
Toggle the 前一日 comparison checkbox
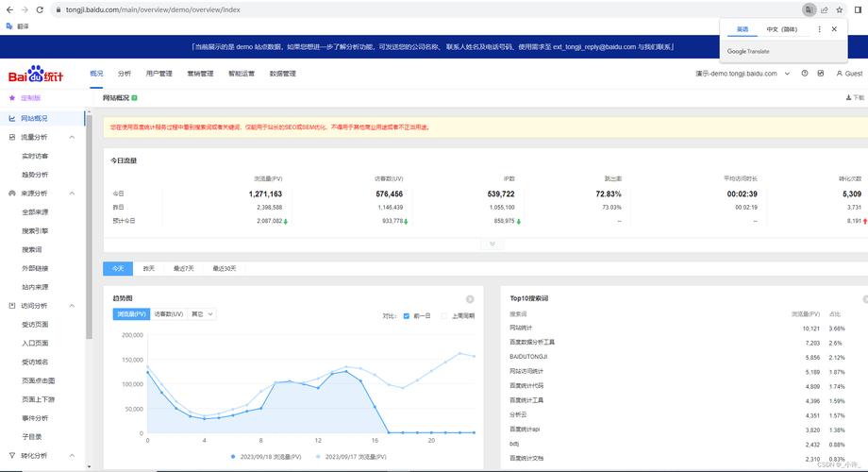click(x=407, y=316)
